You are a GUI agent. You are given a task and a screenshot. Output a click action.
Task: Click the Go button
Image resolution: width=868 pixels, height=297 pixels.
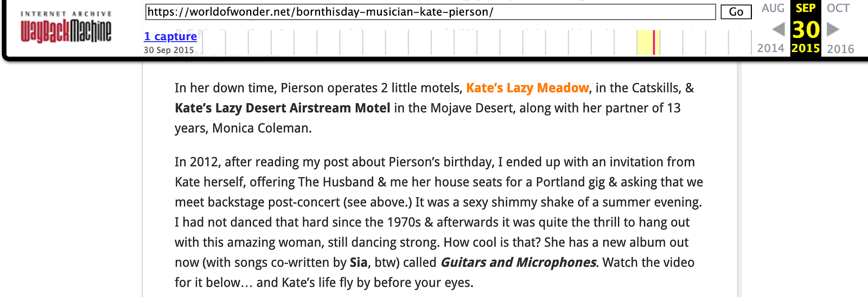pos(736,12)
